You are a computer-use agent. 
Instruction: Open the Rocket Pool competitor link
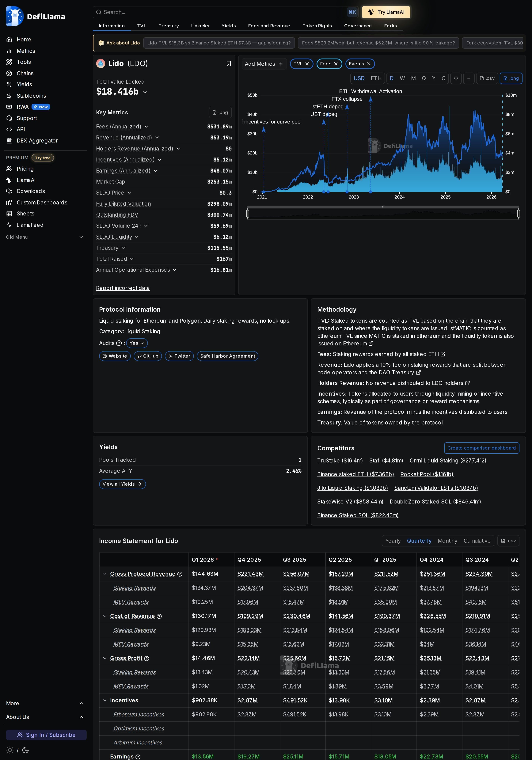point(427,474)
